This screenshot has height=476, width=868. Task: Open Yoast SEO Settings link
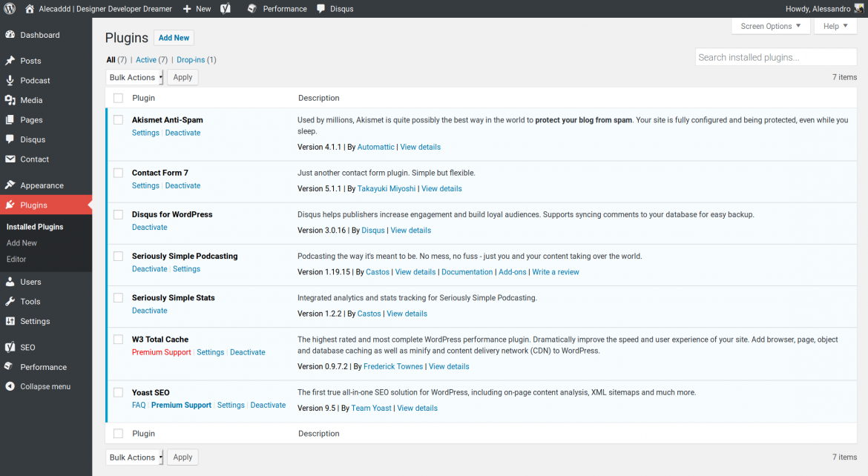pos(231,405)
